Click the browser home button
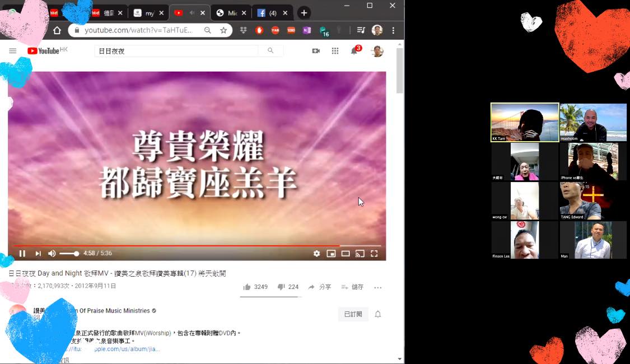This screenshot has width=630, height=364. pyautogui.click(x=57, y=30)
